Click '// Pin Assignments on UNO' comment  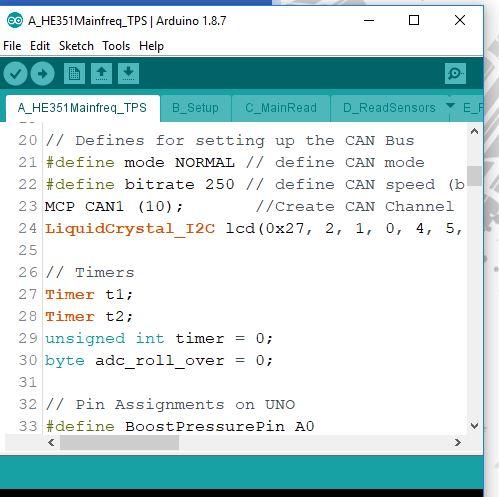coord(170,405)
